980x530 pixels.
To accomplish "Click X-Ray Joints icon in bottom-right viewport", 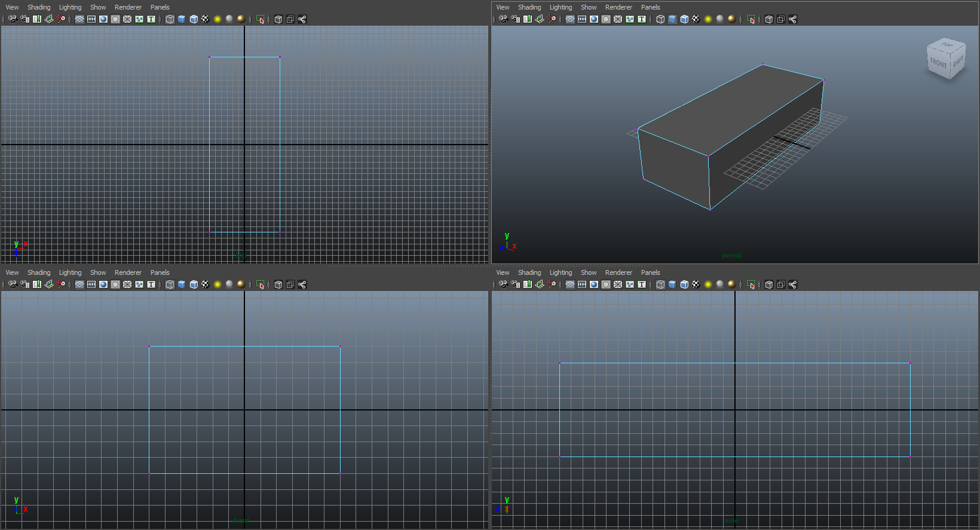I will coord(792,284).
